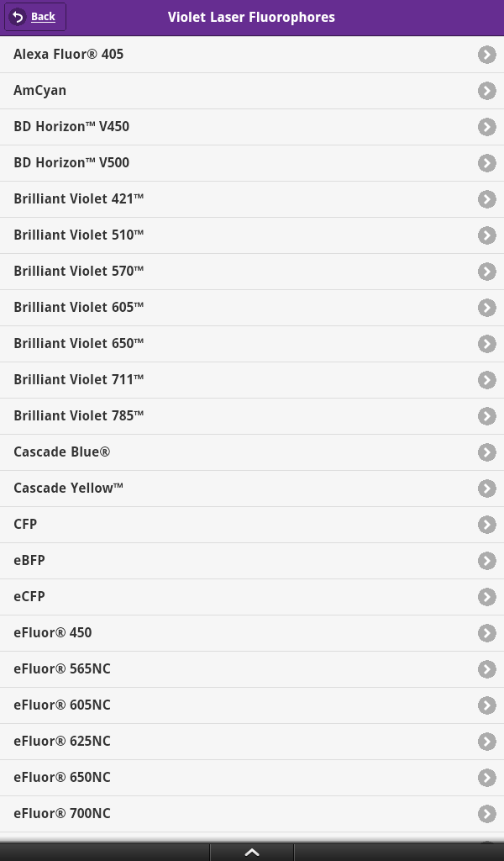The image size is (504, 861).
Task: Open the CFP fluorophore entry
Action: click(25, 525)
